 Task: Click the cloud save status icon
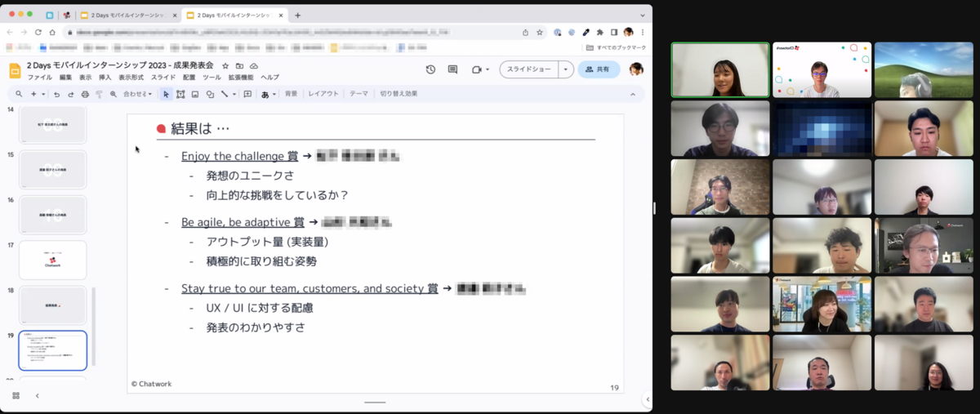point(254,65)
